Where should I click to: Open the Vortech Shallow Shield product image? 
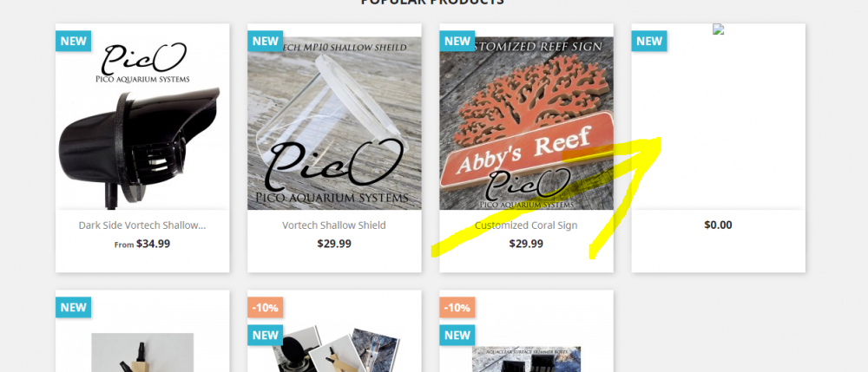click(334, 123)
